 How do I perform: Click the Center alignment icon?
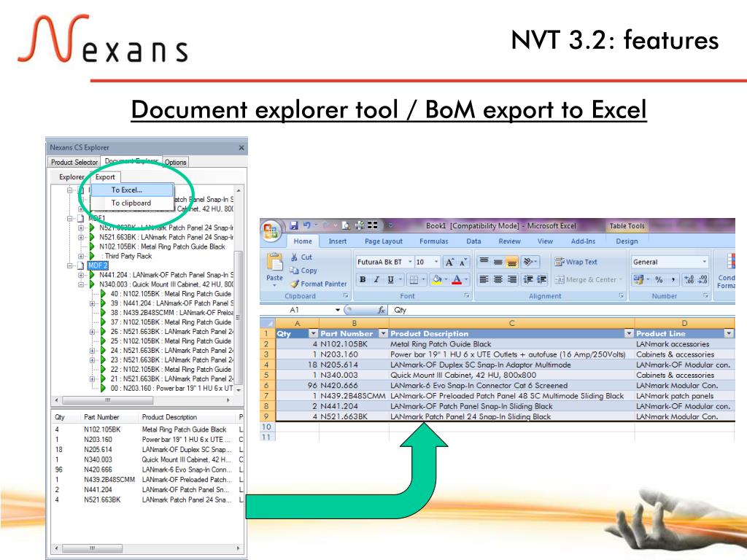498,279
